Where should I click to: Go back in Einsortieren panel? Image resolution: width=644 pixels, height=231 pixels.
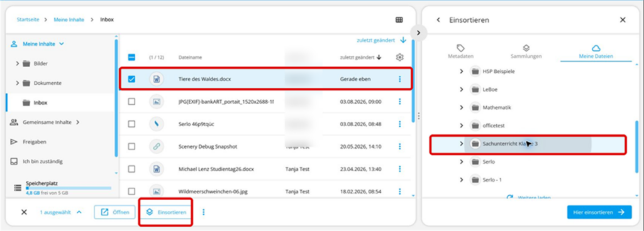pyautogui.click(x=438, y=19)
